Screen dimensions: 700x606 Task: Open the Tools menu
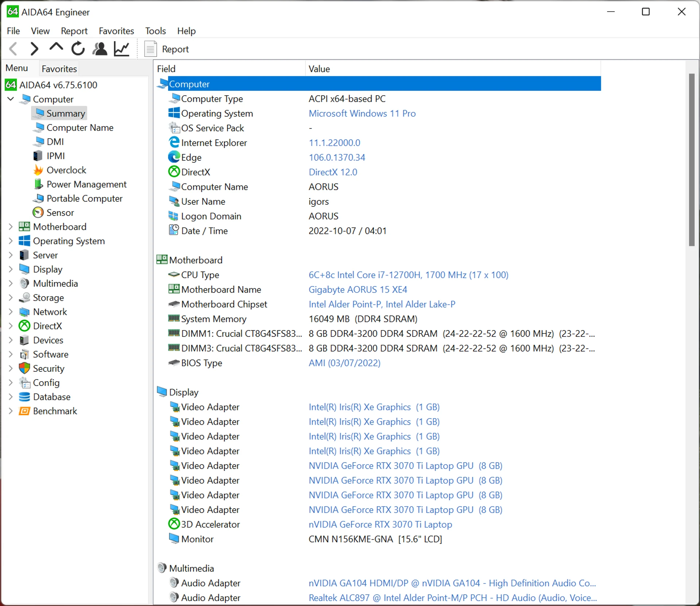[x=155, y=31]
